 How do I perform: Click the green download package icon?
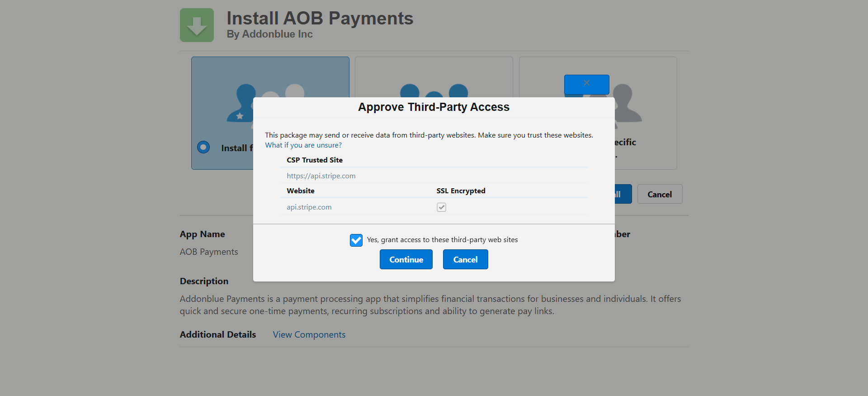(x=197, y=25)
